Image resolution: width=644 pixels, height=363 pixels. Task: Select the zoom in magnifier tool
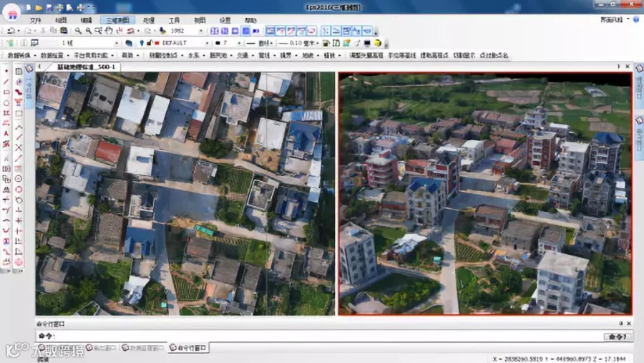[78, 32]
